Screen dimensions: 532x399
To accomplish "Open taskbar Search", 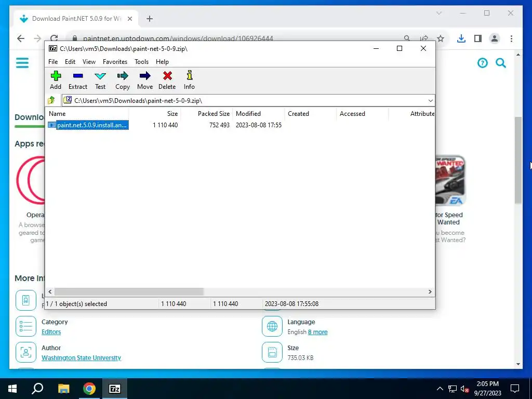I will tap(37, 389).
